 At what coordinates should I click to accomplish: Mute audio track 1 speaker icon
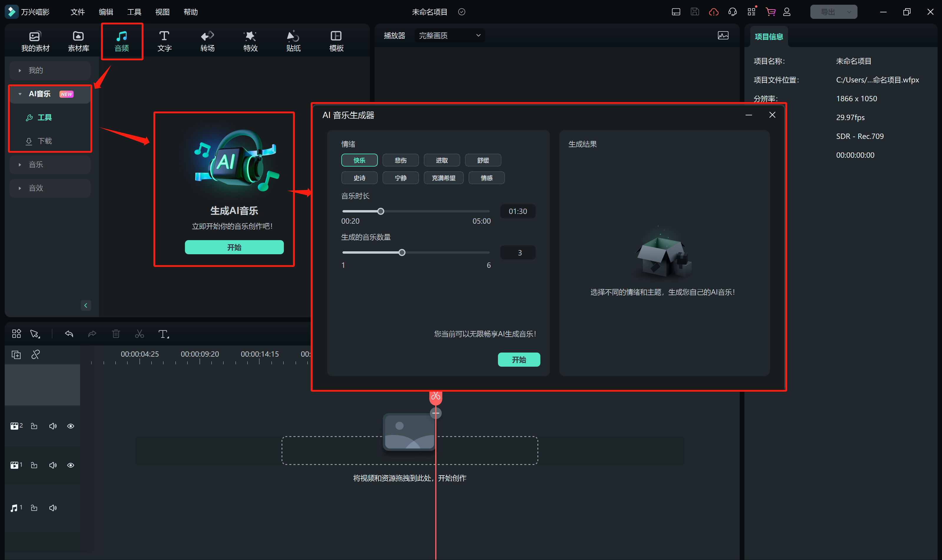click(x=53, y=508)
